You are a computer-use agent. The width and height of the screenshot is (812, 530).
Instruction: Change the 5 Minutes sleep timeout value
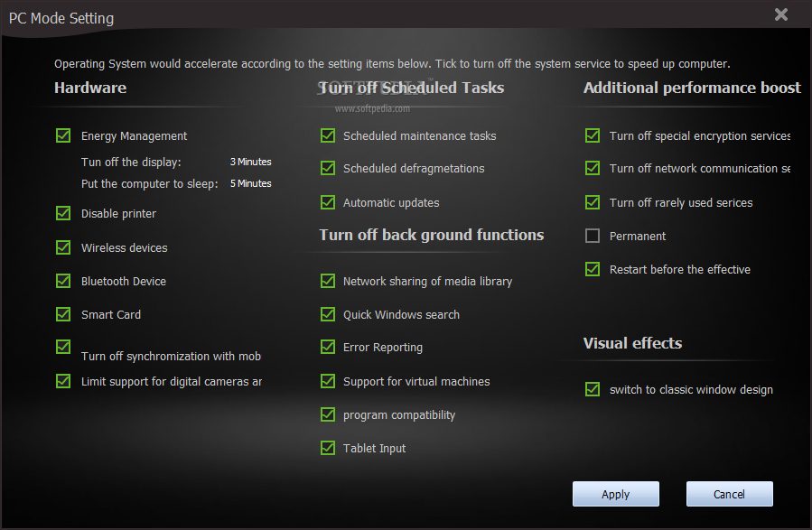pos(250,184)
